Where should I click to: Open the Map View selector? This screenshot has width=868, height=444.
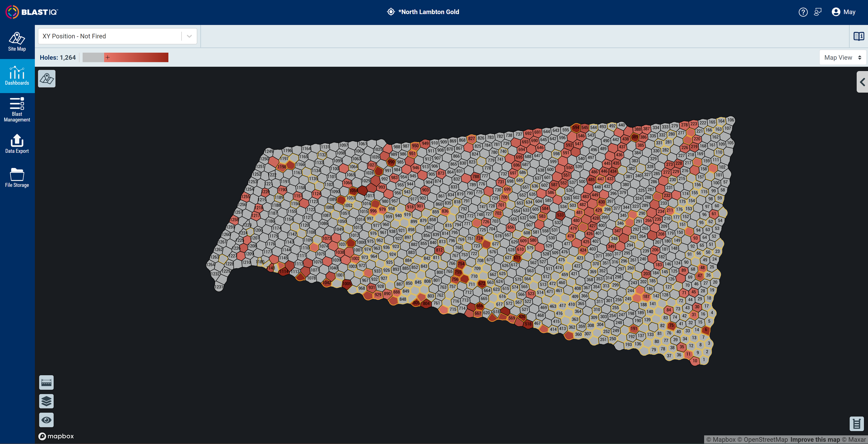click(x=842, y=58)
